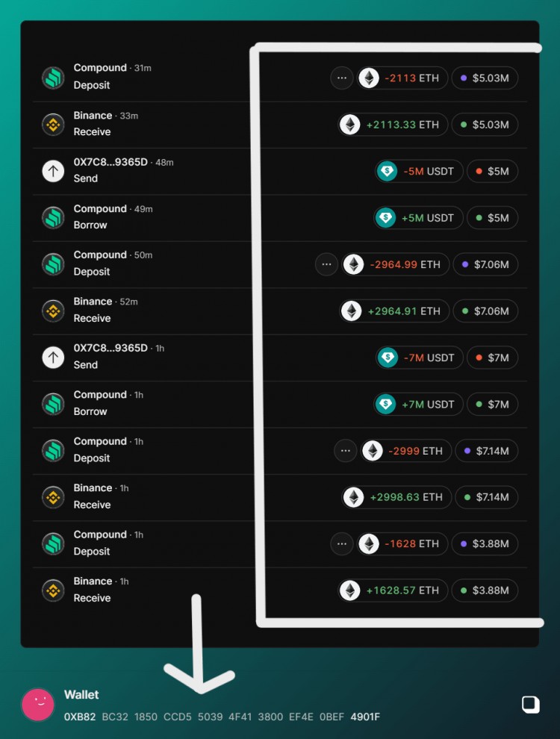Click Binance icon on 33m Receive row
Image resolution: width=560 pixels, height=739 pixels.
point(53,124)
